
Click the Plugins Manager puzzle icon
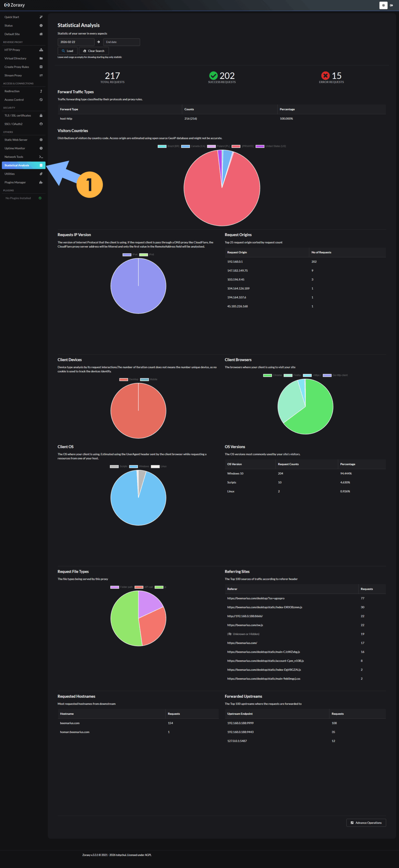[41, 182]
